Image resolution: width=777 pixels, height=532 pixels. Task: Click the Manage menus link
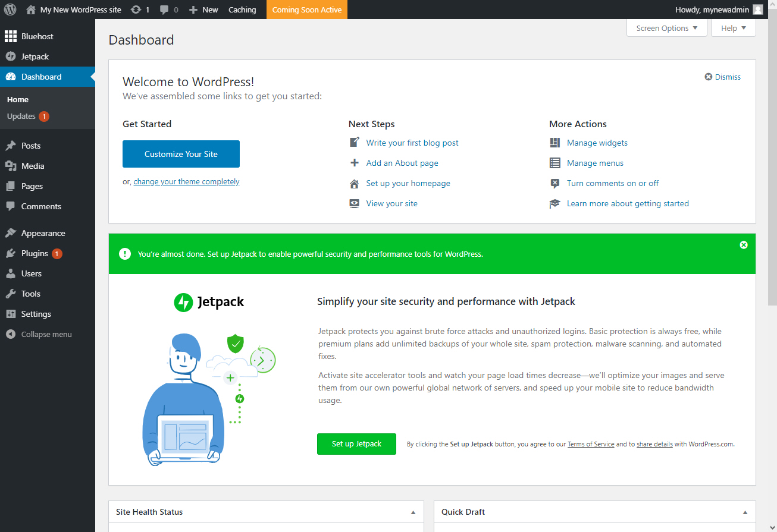596,163
